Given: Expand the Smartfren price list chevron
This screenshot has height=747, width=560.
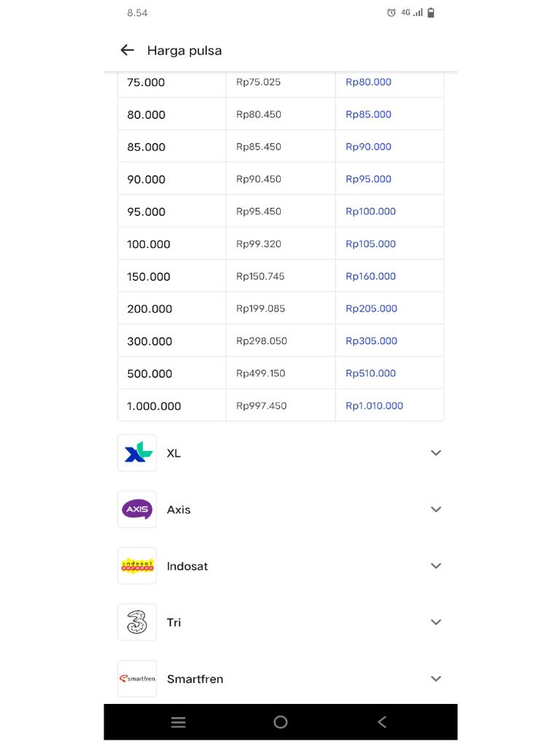Looking at the screenshot, I should (436, 678).
